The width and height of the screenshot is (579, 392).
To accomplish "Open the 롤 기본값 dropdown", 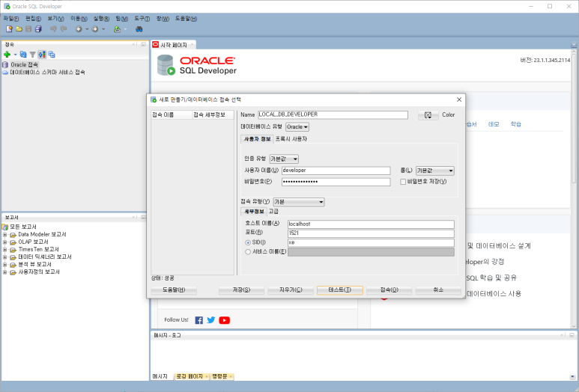I will pos(435,171).
